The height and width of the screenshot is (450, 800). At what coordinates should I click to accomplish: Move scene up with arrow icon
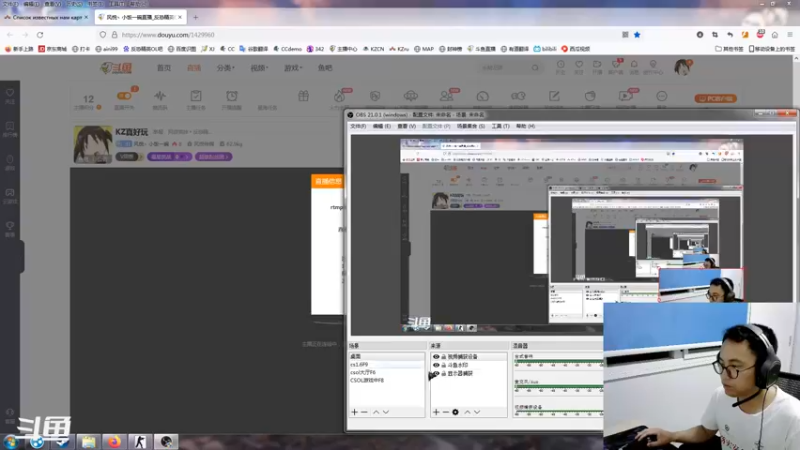coord(376,412)
